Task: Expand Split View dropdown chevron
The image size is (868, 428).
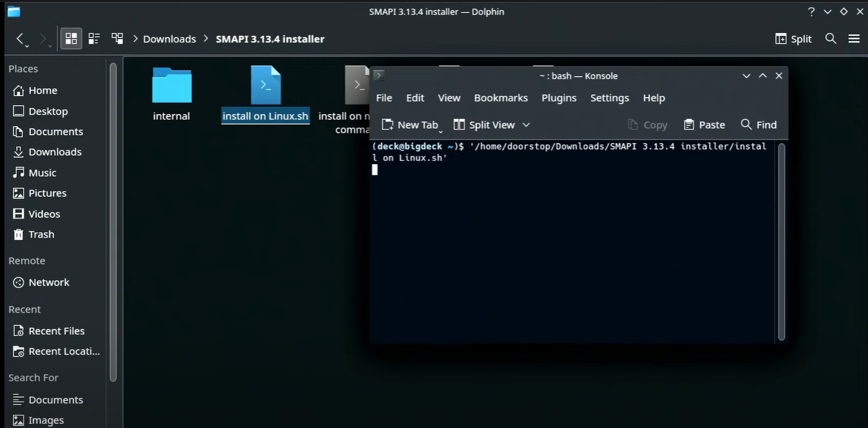Action: pyautogui.click(x=526, y=125)
